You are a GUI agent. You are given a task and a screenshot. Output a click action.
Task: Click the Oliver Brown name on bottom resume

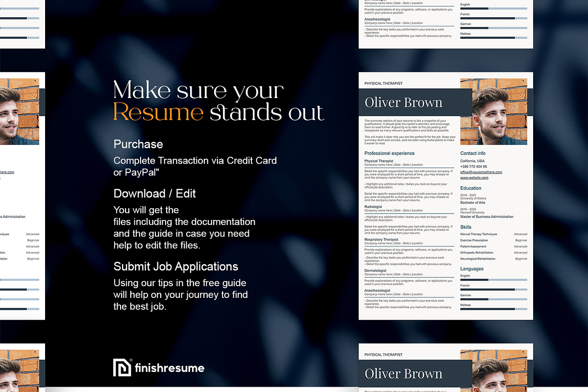tap(403, 374)
